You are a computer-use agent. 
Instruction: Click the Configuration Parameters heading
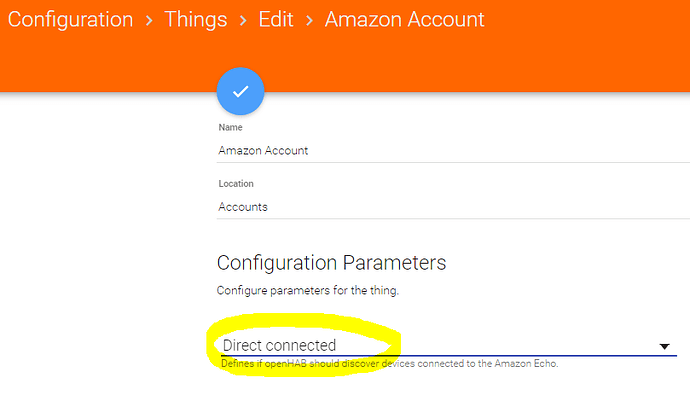pos(331,263)
